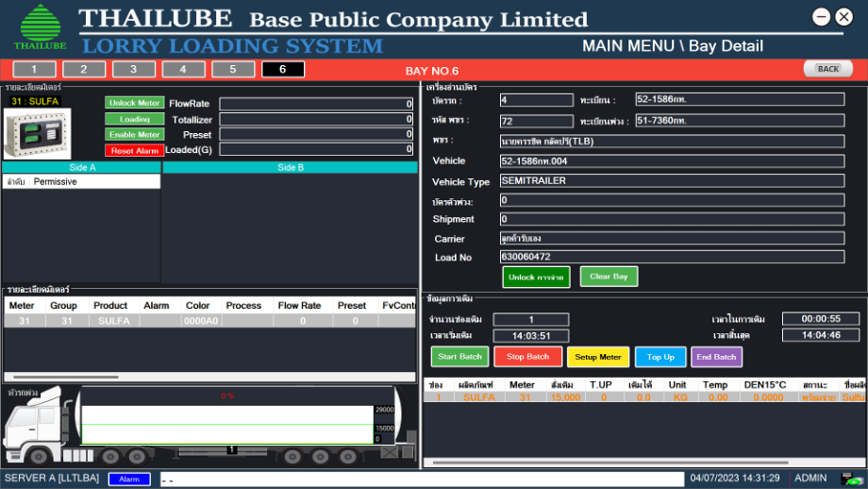Image resolution: width=868 pixels, height=489 pixels.
Task: Click the Vehicle Type field SEMITRAILER
Action: coord(672,180)
